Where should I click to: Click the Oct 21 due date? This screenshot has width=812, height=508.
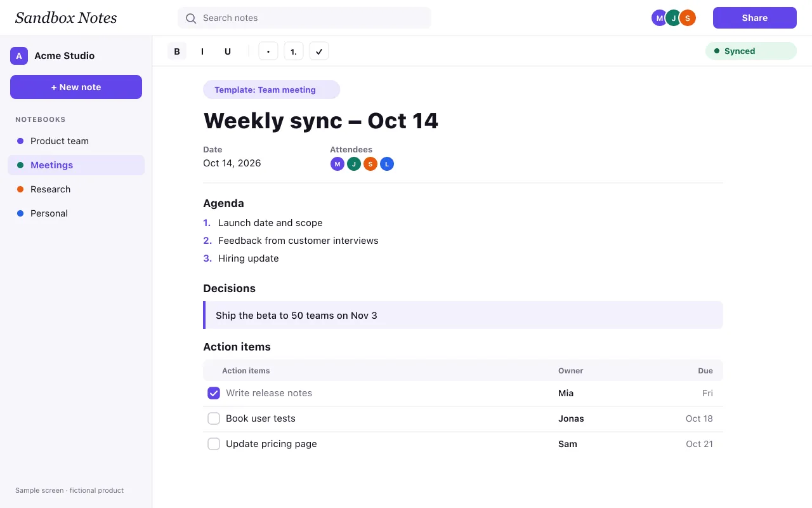699,444
